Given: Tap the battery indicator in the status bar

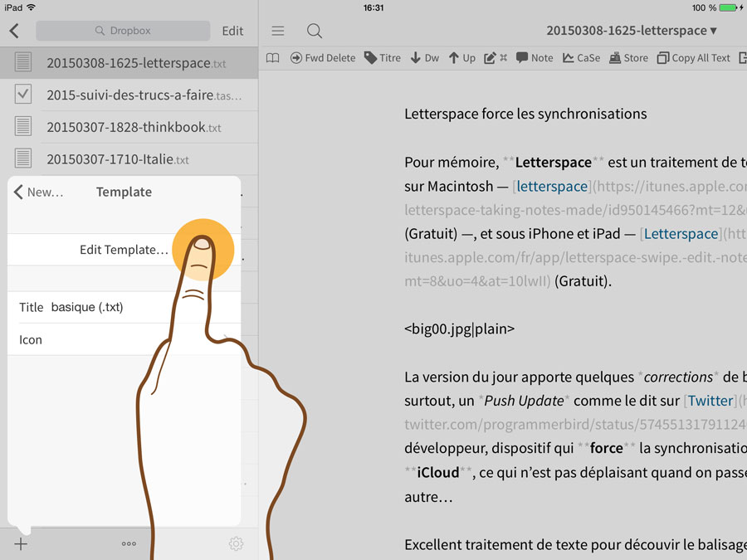Looking at the screenshot, I should click(727, 7).
